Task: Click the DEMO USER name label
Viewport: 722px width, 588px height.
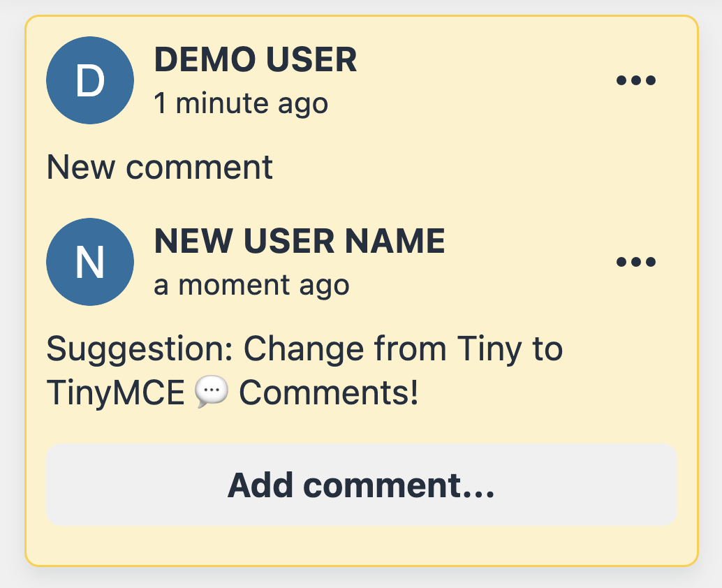Action: coord(256,60)
